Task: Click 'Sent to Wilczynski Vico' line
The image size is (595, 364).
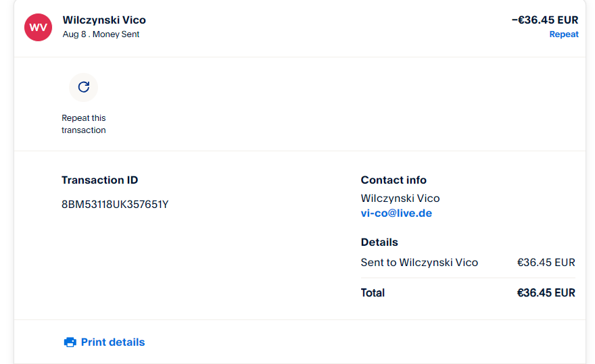Action: point(419,263)
